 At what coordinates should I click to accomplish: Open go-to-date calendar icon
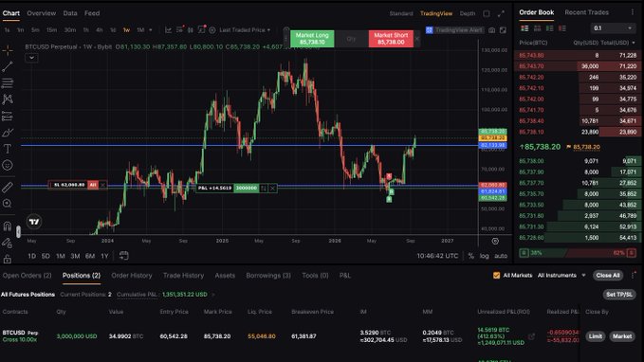coord(123,256)
